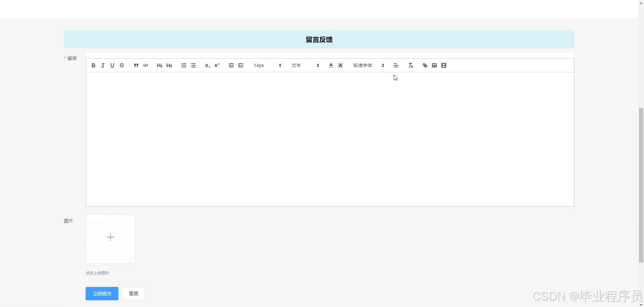Viewport: 644px width, 307px height.
Task: Apply Heading 2 style
Action: pyautogui.click(x=169, y=65)
